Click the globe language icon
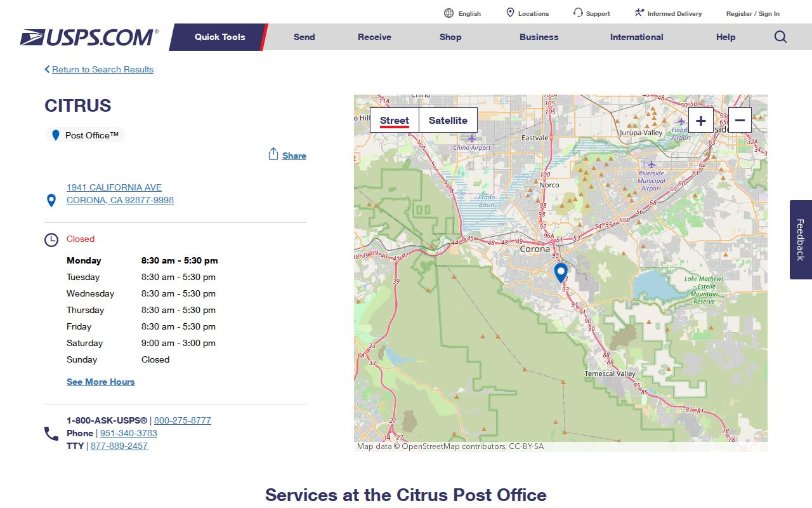812x508 pixels. click(449, 13)
